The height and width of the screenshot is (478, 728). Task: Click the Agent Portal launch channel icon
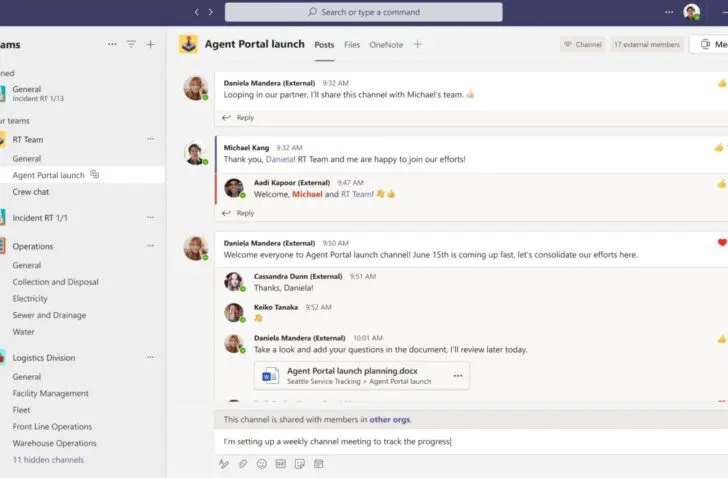(188, 44)
